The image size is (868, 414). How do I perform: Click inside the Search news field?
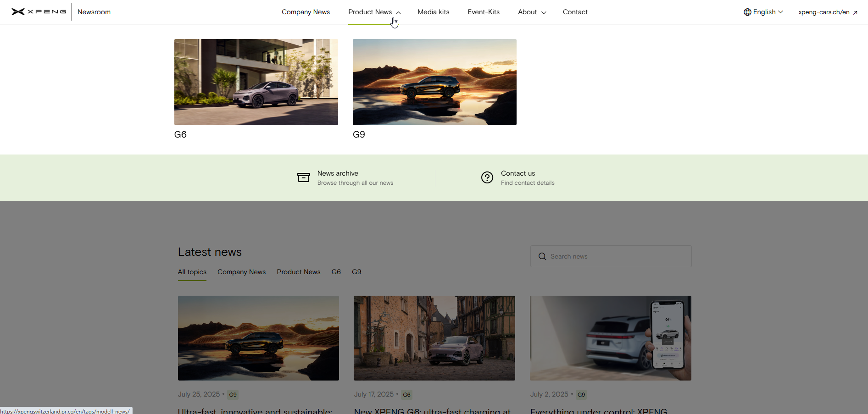pos(617,256)
